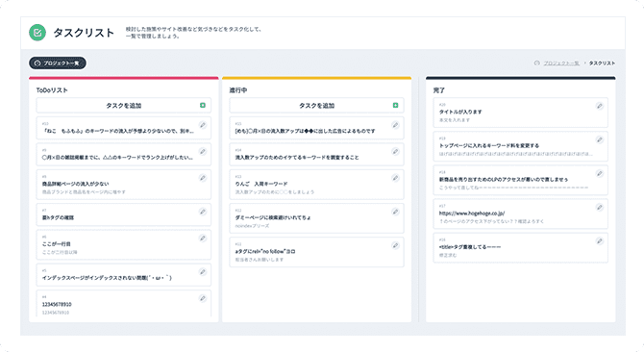
Task: Edit the 新商品を売り出すためのLP task
Action: (x=600, y=174)
